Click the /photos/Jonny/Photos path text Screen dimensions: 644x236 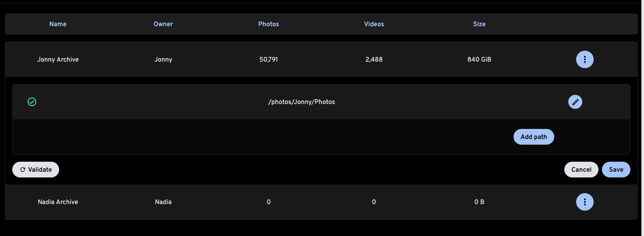pyautogui.click(x=301, y=102)
